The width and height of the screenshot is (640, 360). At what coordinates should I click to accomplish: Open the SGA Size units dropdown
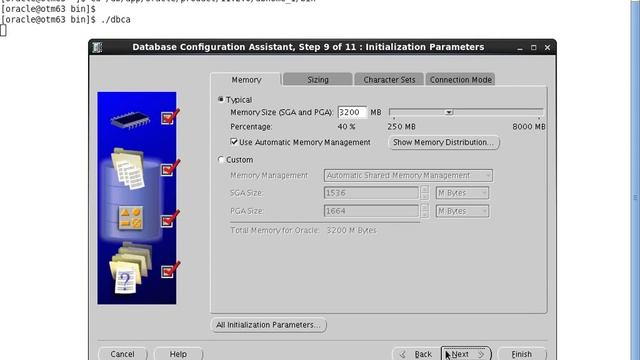pos(462,193)
